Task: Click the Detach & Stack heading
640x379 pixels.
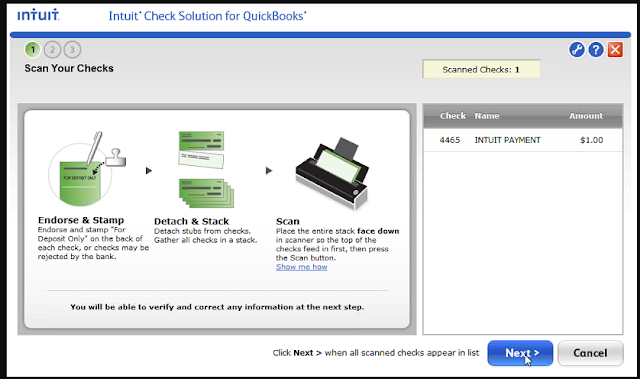Action: [x=191, y=221]
